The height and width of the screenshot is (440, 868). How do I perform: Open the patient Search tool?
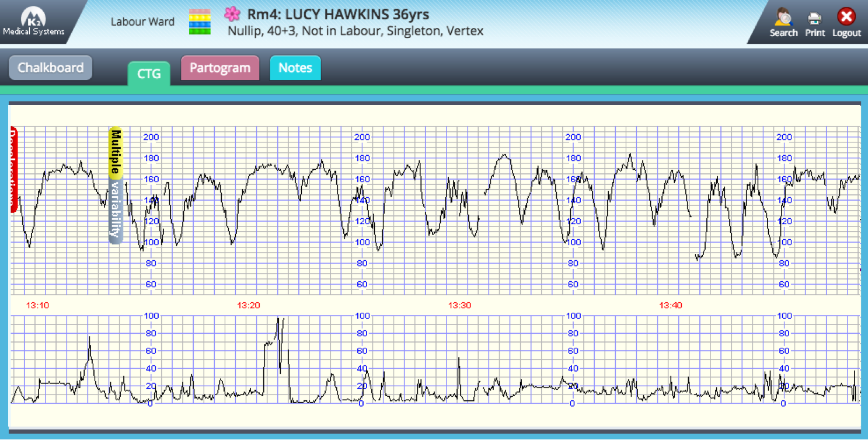pyautogui.click(x=783, y=23)
